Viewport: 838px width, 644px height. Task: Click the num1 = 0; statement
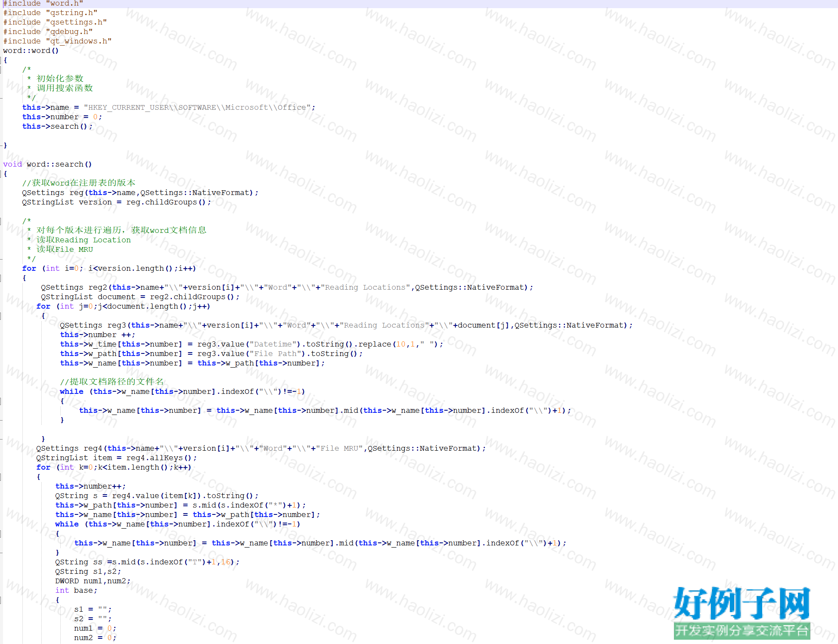(95, 629)
